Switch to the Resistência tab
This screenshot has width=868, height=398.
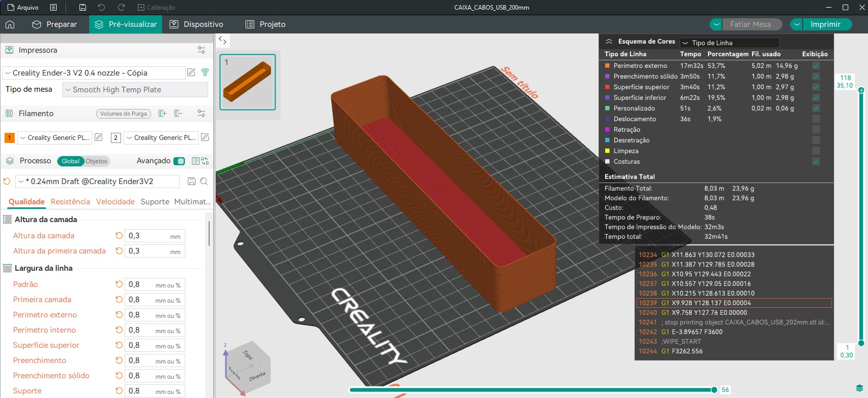pos(70,202)
